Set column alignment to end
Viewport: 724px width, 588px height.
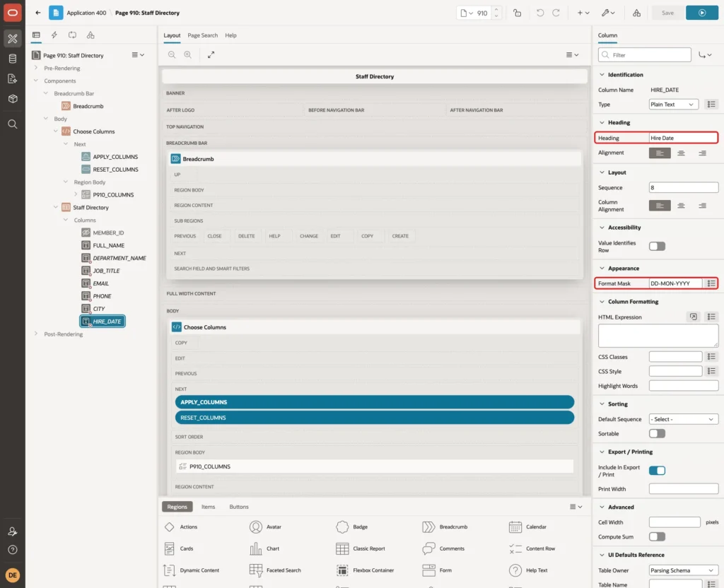[702, 206]
